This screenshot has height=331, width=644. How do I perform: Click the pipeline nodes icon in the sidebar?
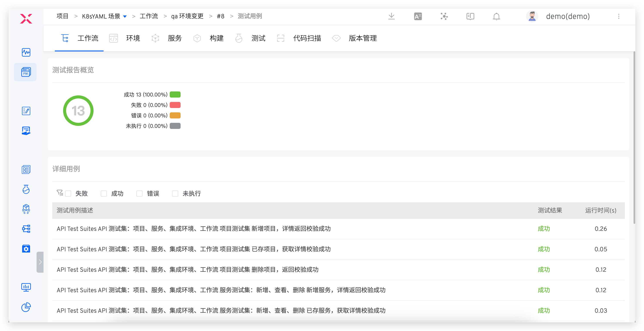click(26, 229)
